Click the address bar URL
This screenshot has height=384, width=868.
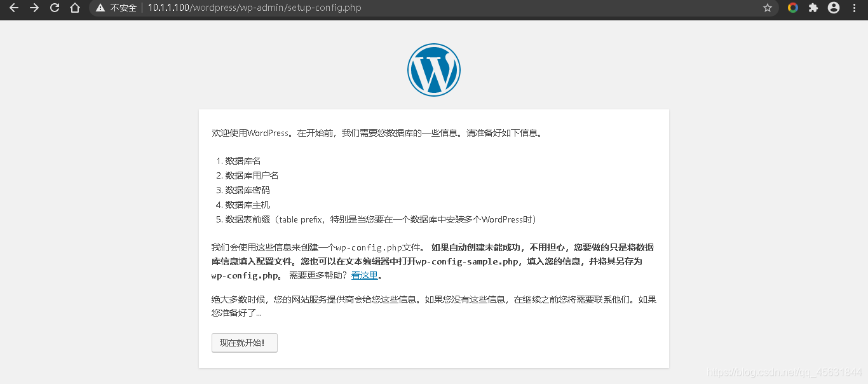point(254,8)
